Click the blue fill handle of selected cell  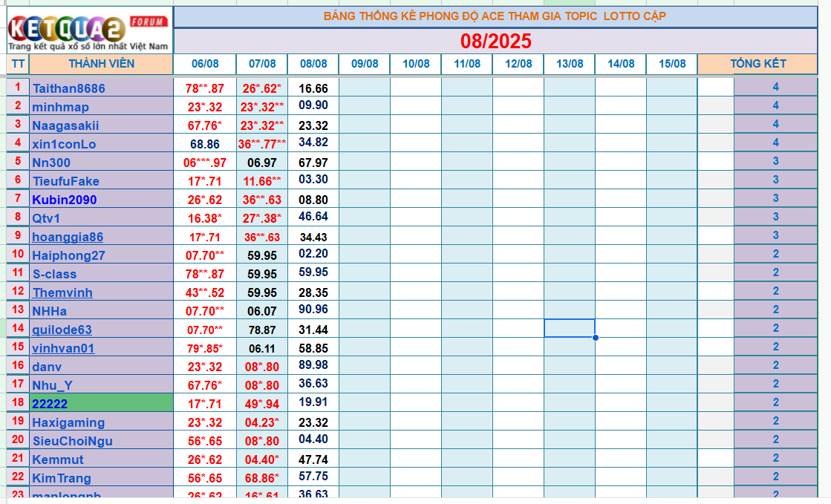pyautogui.click(x=596, y=338)
